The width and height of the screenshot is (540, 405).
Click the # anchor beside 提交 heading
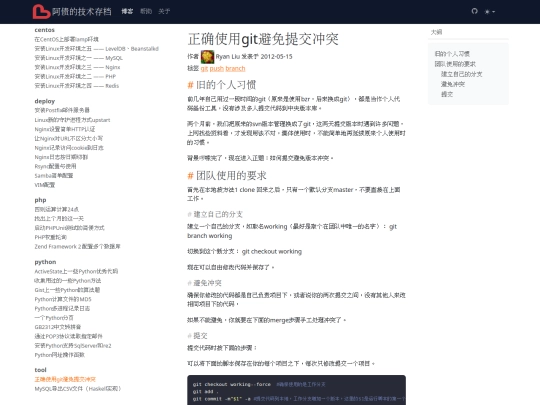(189, 336)
